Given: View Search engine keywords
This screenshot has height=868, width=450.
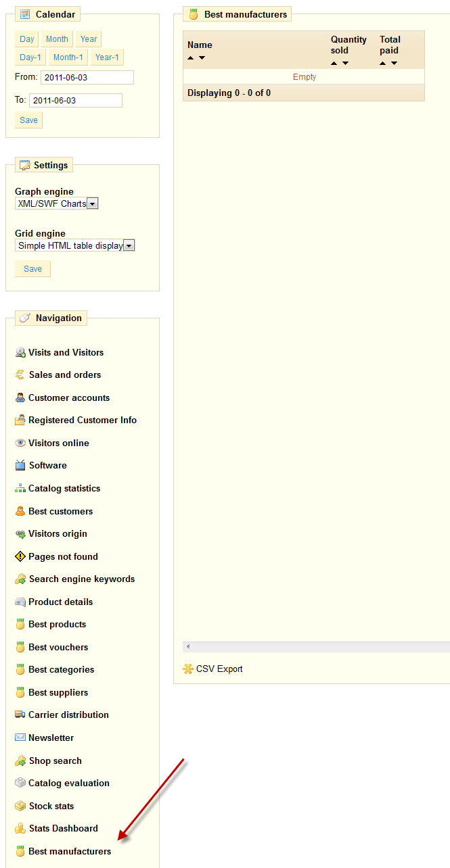Looking at the screenshot, I should (82, 579).
